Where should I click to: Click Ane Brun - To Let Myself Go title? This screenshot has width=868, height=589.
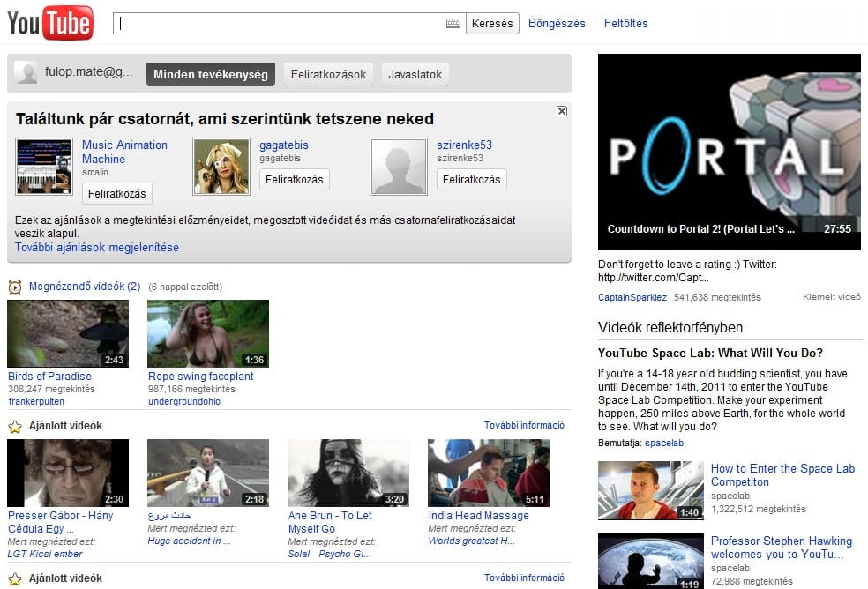point(330,522)
